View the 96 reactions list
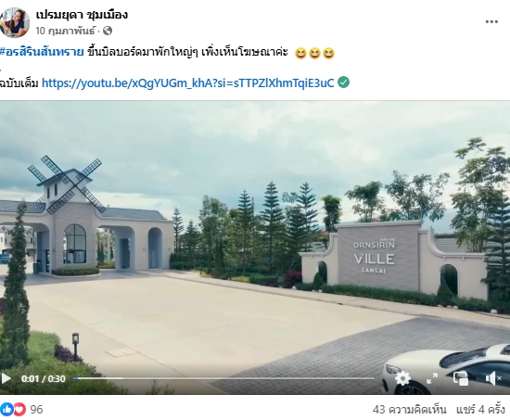This screenshot has width=510, height=420. pos(36,409)
